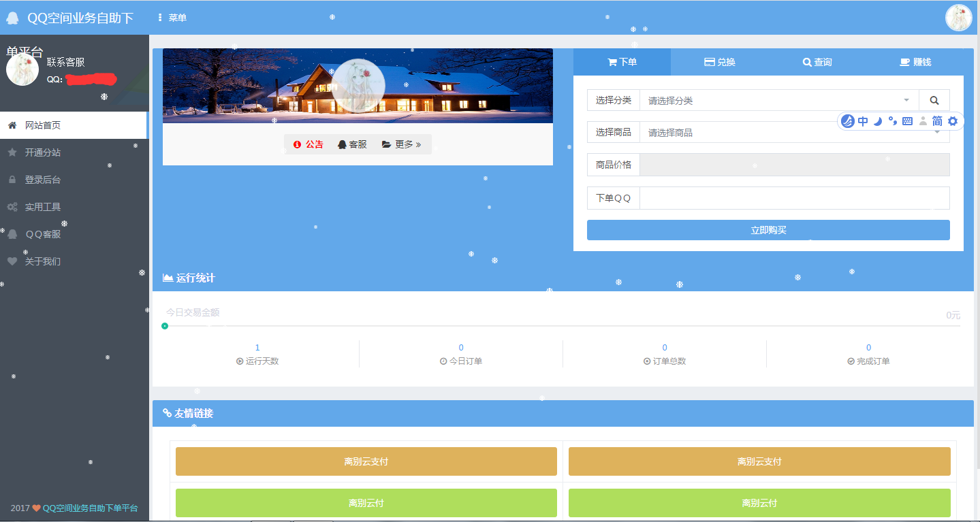980x522 pixels.
Task: Open 关于我们 in sidebar
Action: pos(74,261)
